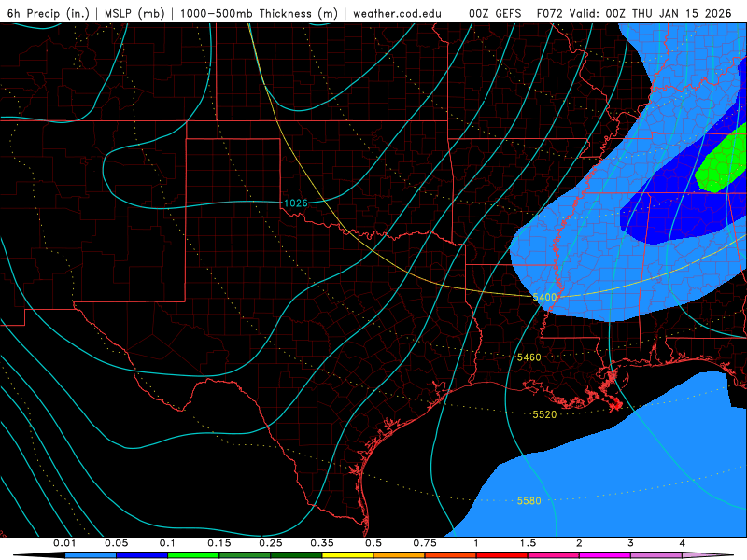Click the 5580 thickness contour label
The height and width of the screenshot is (560, 747).
(529, 501)
